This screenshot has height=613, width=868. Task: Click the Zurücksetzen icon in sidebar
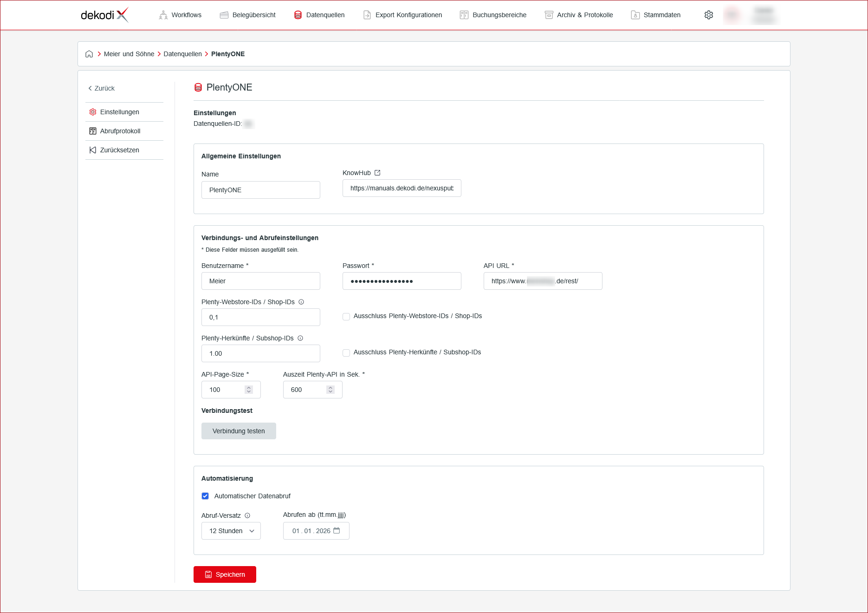pos(93,150)
